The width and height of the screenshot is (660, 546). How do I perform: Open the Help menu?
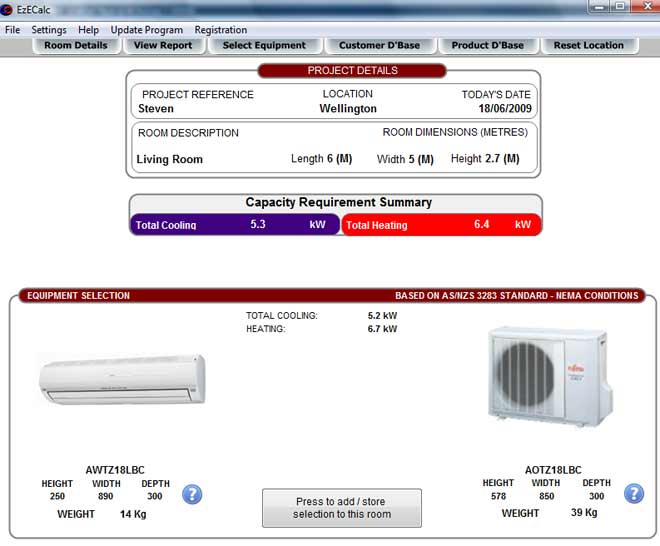(x=88, y=30)
